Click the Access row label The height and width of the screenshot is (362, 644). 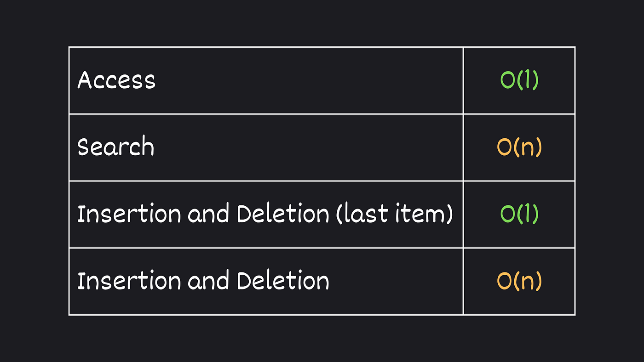[x=116, y=80]
